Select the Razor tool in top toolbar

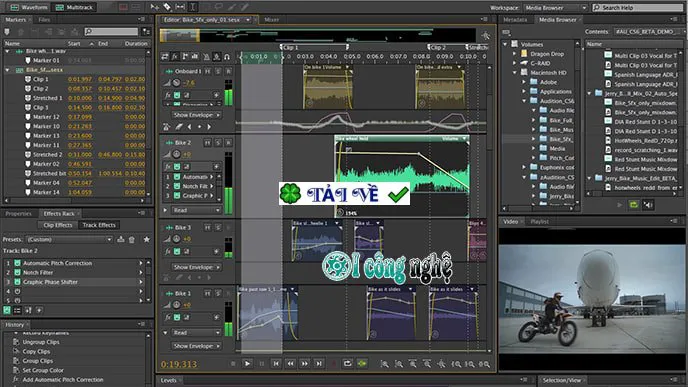pos(167,7)
